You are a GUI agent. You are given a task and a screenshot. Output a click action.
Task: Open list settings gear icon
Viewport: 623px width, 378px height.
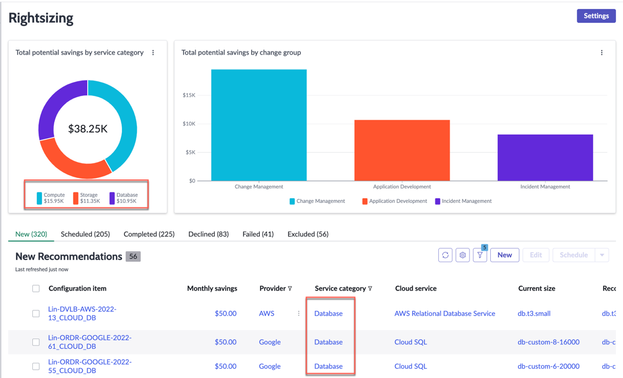click(x=462, y=255)
